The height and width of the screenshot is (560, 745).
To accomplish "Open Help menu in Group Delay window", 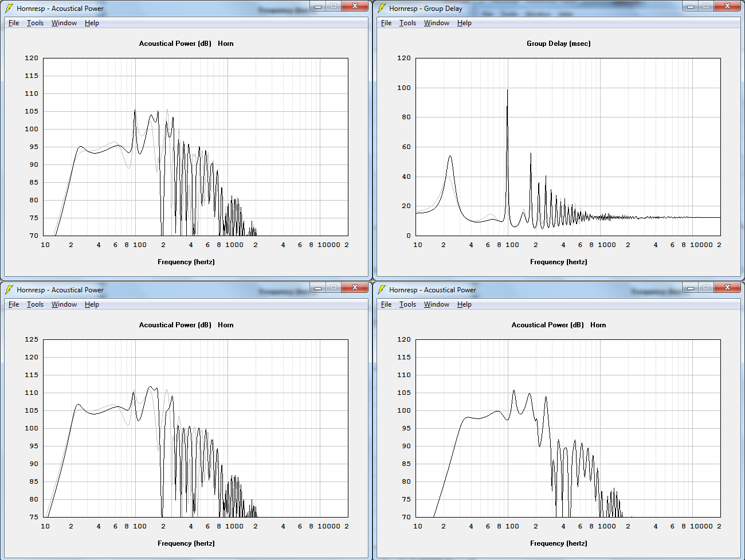I will tap(464, 23).
